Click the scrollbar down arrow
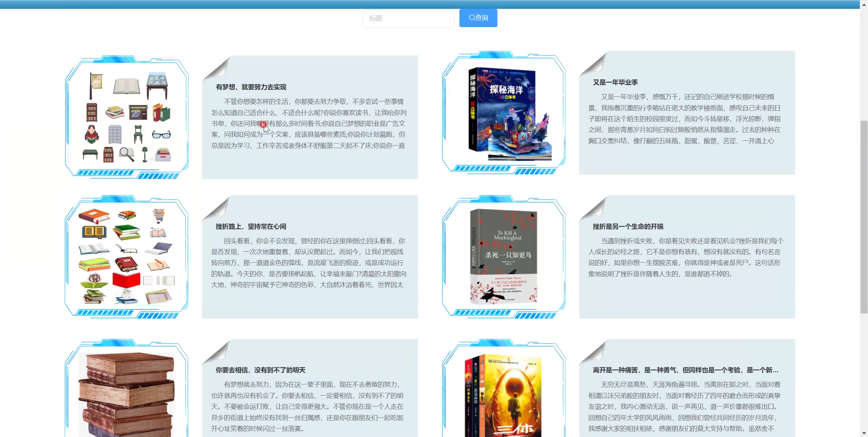The height and width of the screenshot is (437, 868). click(864, 433)
